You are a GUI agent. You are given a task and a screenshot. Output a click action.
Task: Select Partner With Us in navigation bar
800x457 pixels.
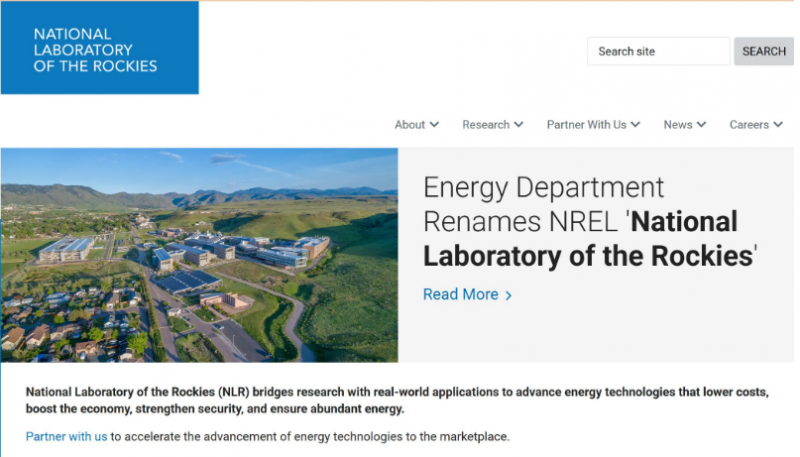pyautogui.click(x=586, y=125)
